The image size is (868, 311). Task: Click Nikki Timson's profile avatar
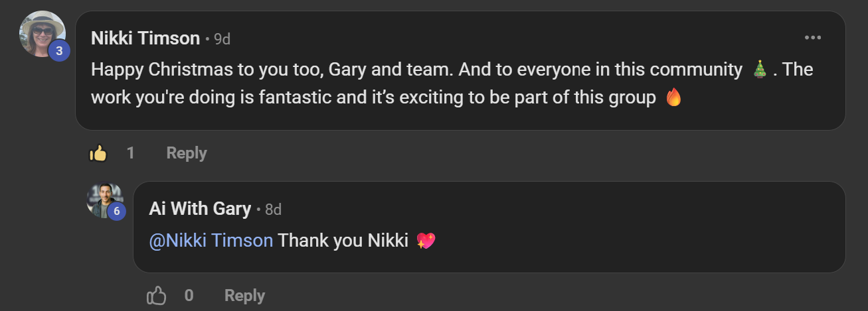pos(43,32)
